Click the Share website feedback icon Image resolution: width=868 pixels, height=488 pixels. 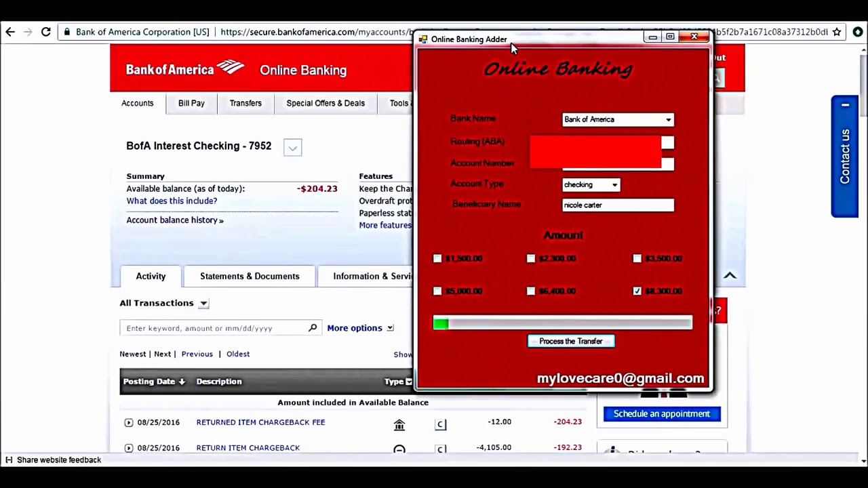9,460
